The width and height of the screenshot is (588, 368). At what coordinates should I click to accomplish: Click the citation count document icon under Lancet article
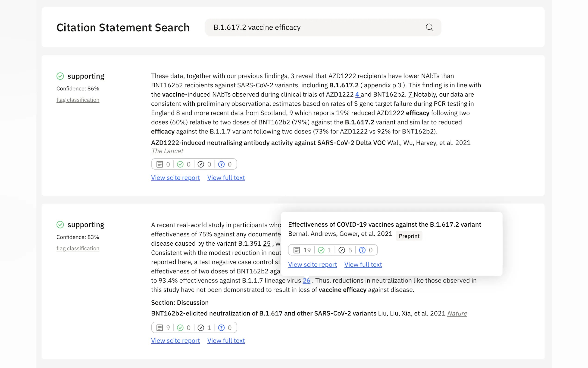160,164
